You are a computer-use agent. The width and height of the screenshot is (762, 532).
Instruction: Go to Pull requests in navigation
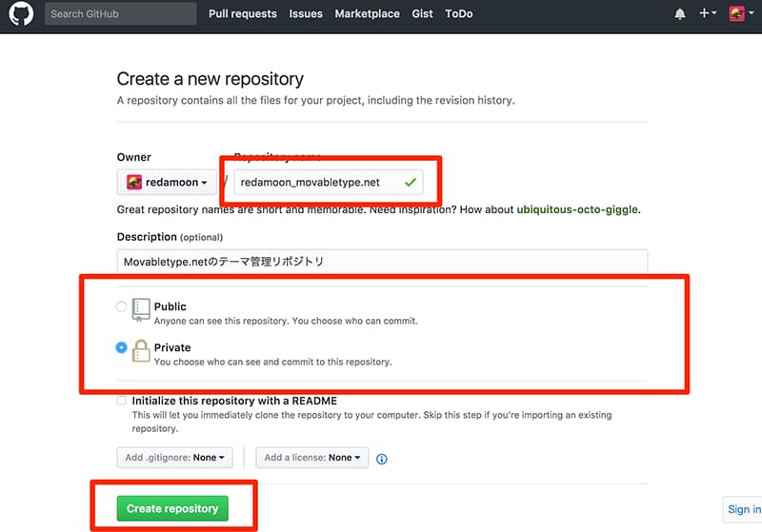(x=243, y=14)
